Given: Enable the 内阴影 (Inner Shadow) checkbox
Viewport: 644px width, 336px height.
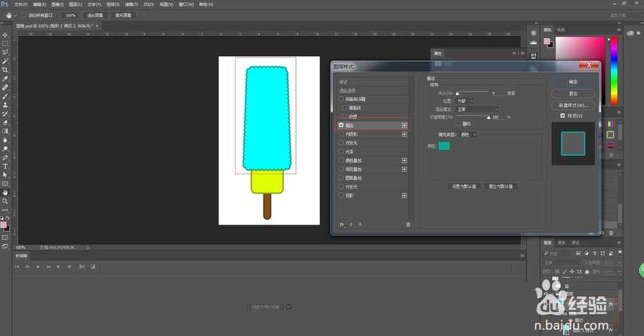Looking at the screenshot, I should click(341, 134).
